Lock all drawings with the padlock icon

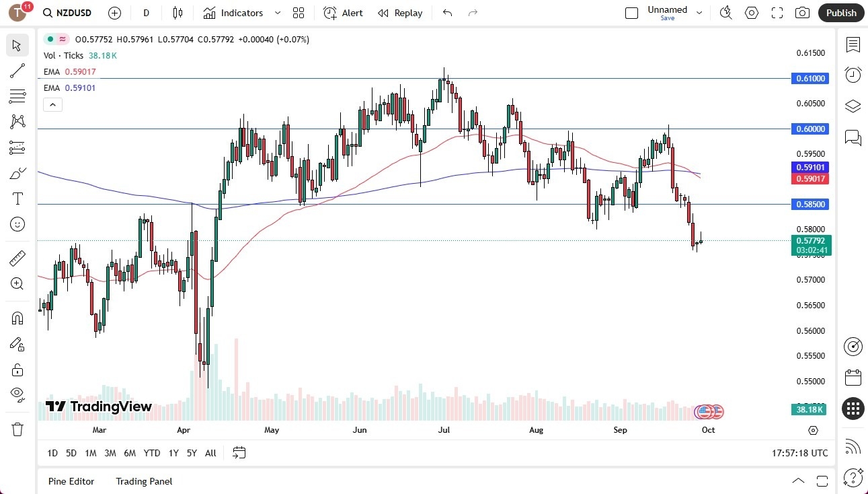[17, 369]
